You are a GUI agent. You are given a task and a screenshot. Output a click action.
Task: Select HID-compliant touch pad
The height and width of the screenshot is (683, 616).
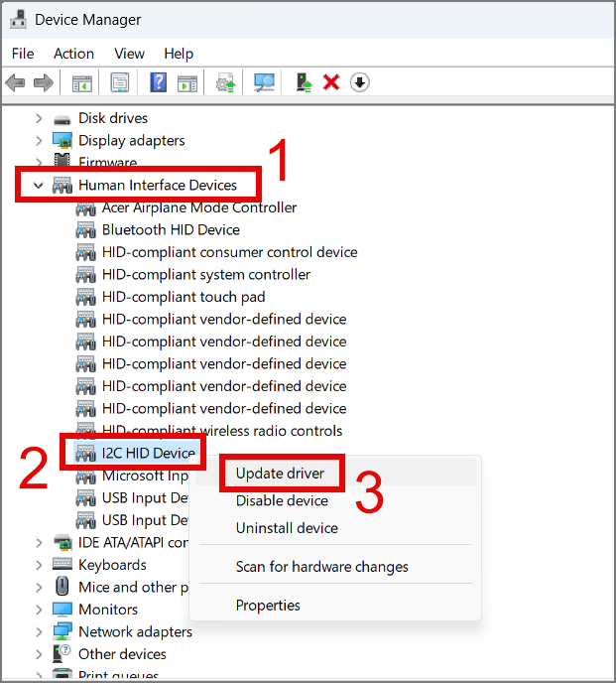tap(184, 297)
